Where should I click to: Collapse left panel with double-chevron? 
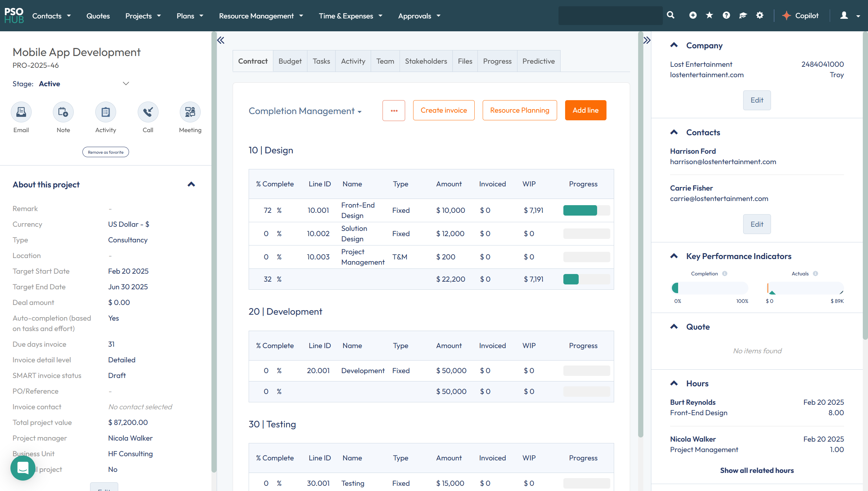(221, 40)
